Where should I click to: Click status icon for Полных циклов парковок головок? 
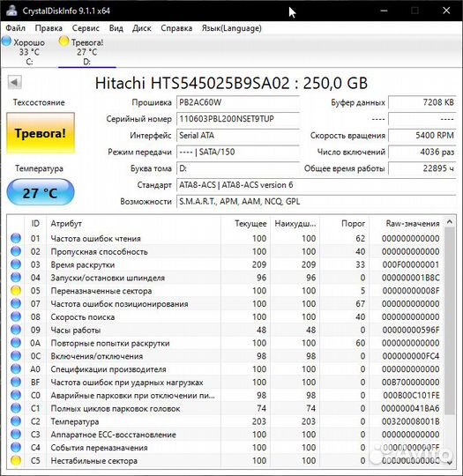pos(16,408)
